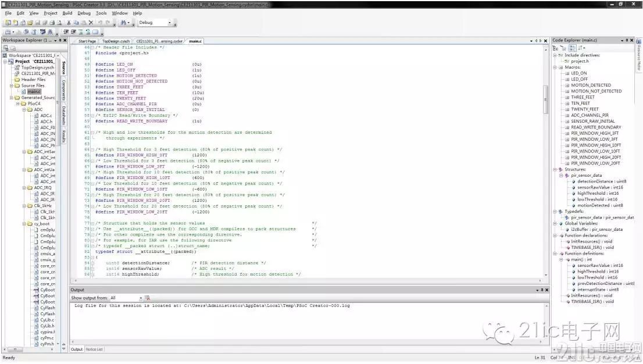This screenshot has height=364, width=643.
Task: Click the first icon in Workspace Explorer toolbar
Action: click(x=6, y=48)
